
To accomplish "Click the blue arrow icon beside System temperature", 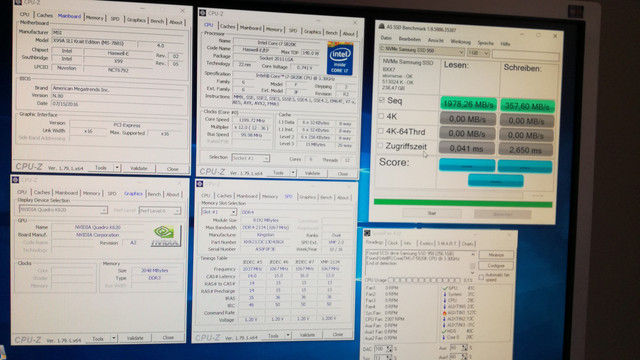I will (x=445, y=294).
